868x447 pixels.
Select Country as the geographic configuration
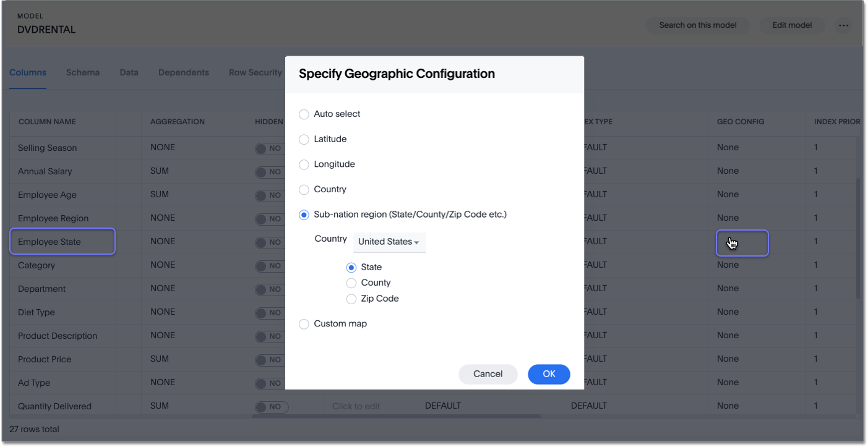tap(304, 189)
